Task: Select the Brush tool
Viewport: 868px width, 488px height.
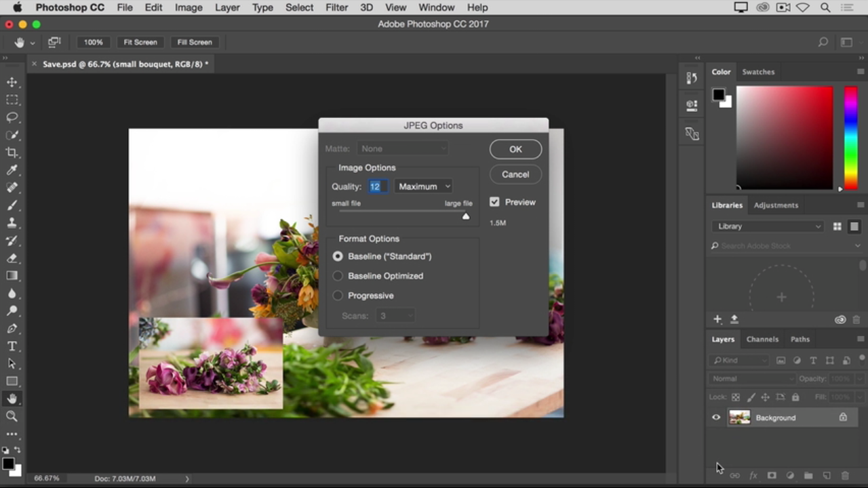Action: click(12, 205)
